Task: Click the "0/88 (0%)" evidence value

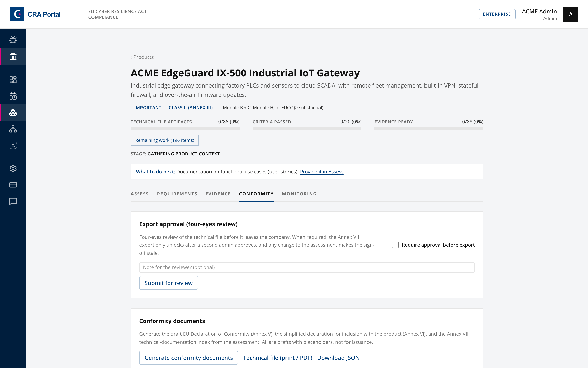Action: pyautogui.click(x=473, y=122)
